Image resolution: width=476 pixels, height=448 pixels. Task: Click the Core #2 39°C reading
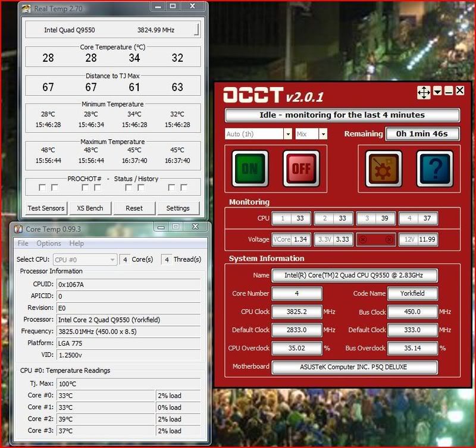[106, 419]
